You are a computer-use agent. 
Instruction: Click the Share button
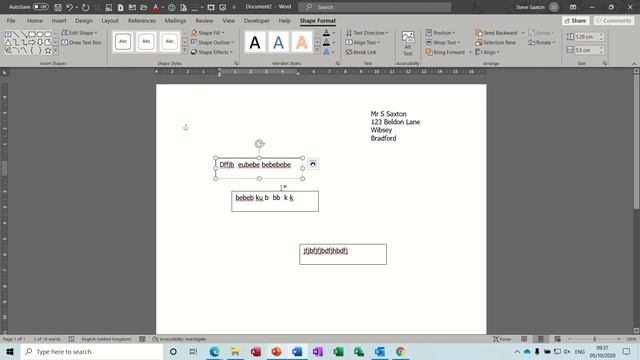[x=576, y=21]
